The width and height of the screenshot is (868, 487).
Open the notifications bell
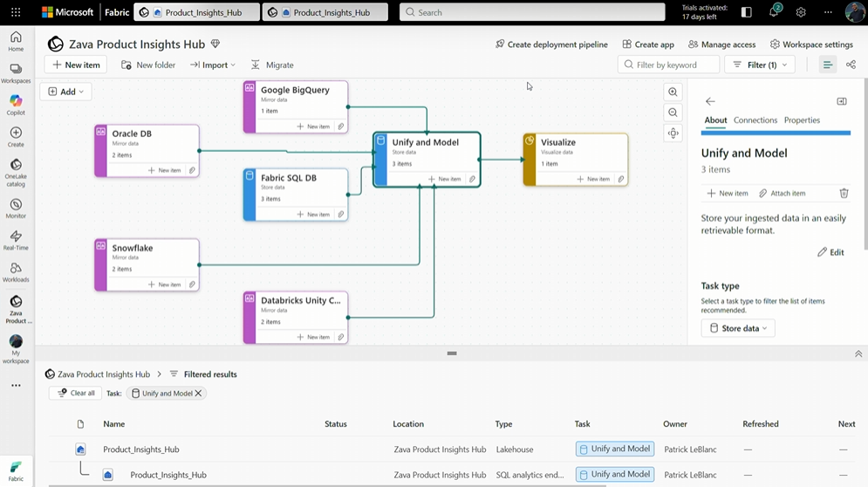tap(774, 12)
